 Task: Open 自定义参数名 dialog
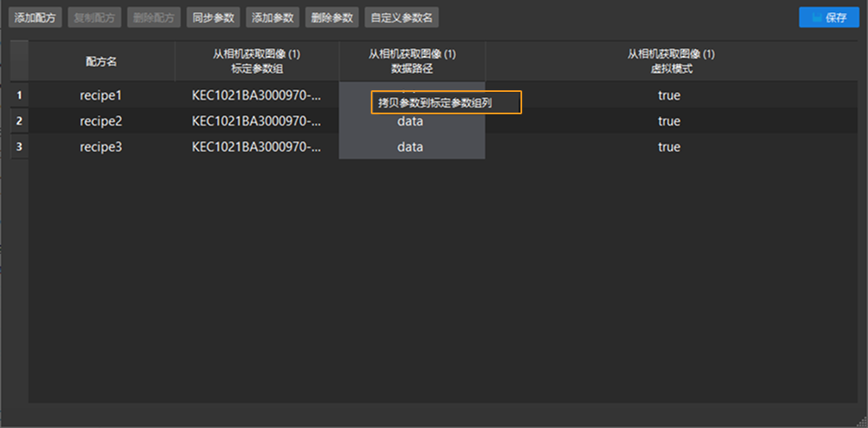pyautogui.click(x=402, y=18)
